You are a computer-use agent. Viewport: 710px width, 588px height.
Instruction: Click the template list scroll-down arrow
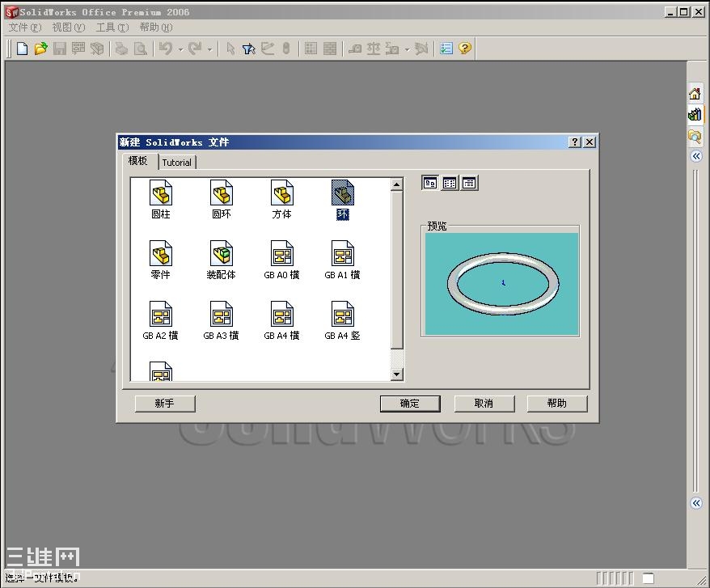[397, 374]
